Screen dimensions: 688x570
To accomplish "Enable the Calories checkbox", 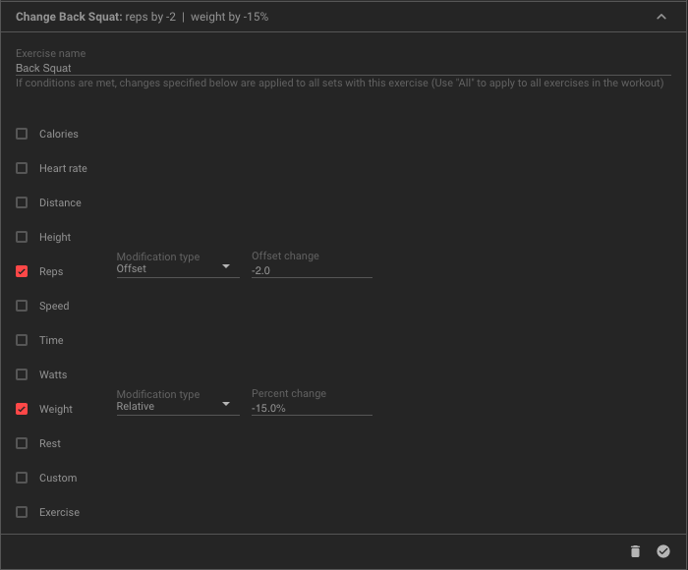I will 22,134.
